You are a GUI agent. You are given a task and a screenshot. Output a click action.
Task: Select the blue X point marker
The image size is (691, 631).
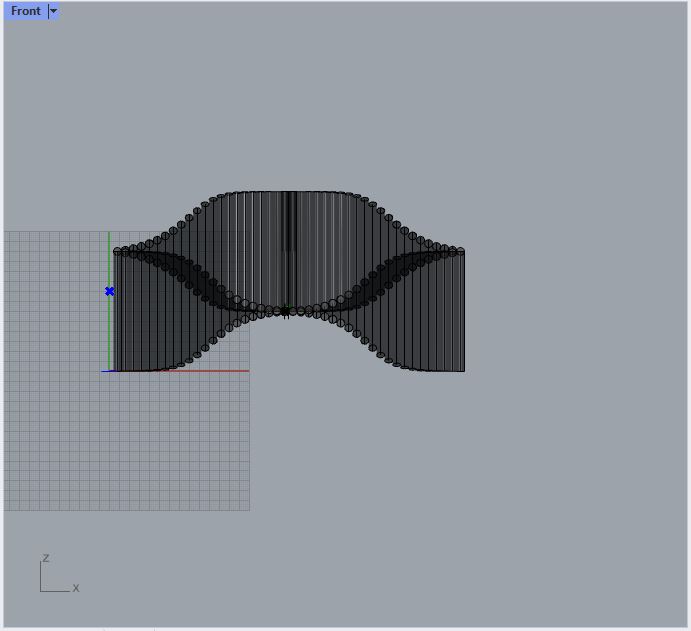coord(110,291)
